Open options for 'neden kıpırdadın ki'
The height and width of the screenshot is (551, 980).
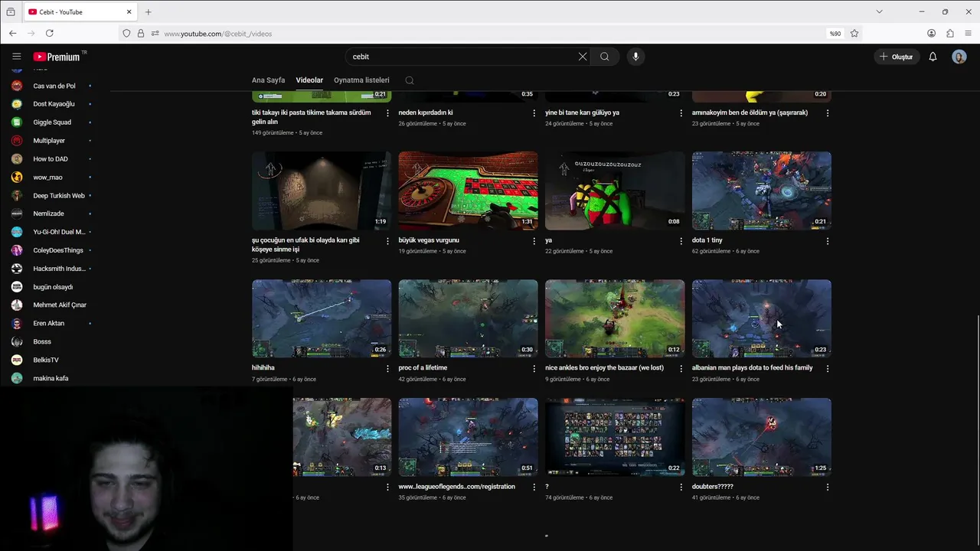click(534, 113)
